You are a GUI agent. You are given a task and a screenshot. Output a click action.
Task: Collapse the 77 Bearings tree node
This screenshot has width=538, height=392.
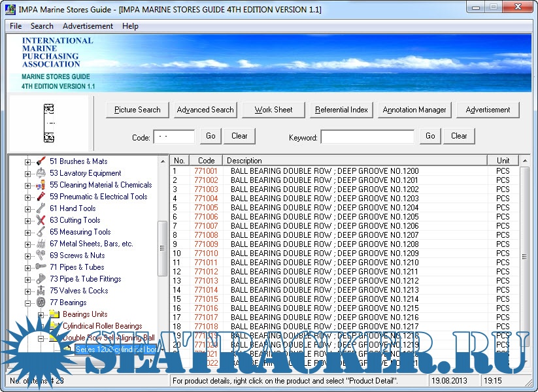coord(27,302)
